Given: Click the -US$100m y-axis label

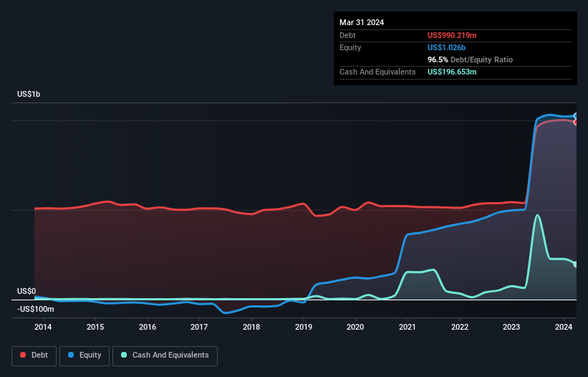Looking at the screenshot, I should click(x=36, y=309).
